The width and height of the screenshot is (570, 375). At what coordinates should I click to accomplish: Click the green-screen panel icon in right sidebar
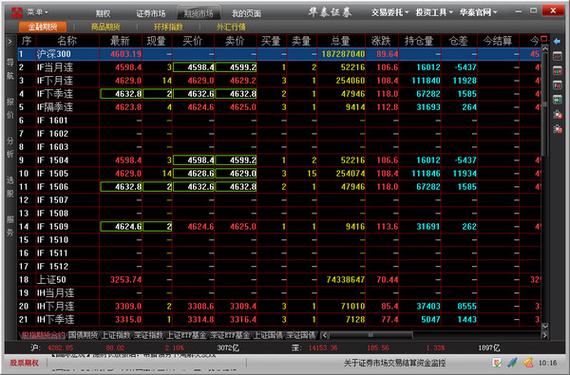click(557, 100)
